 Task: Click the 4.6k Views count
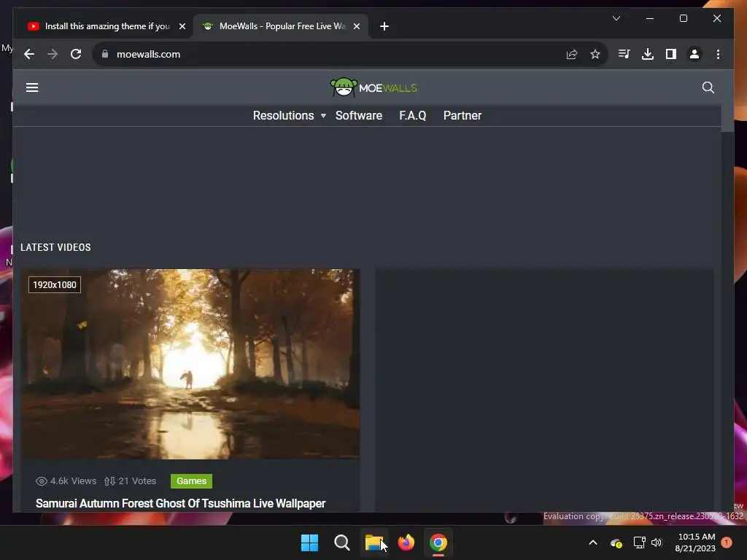[66, 481]
